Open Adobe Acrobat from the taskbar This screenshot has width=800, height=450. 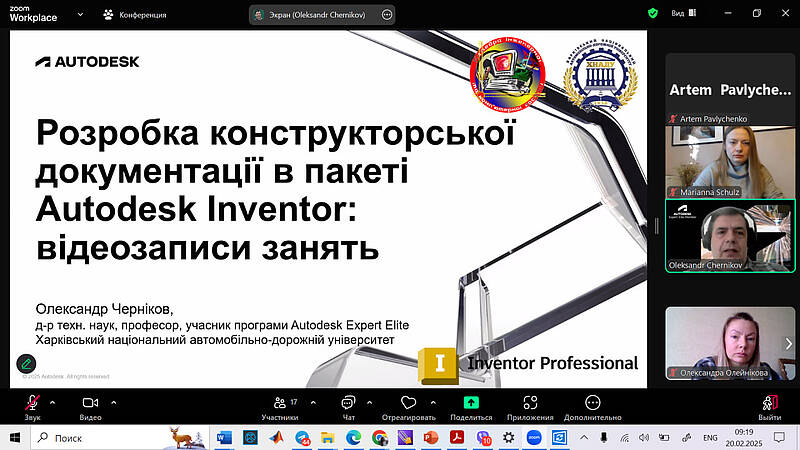point(457,438)
